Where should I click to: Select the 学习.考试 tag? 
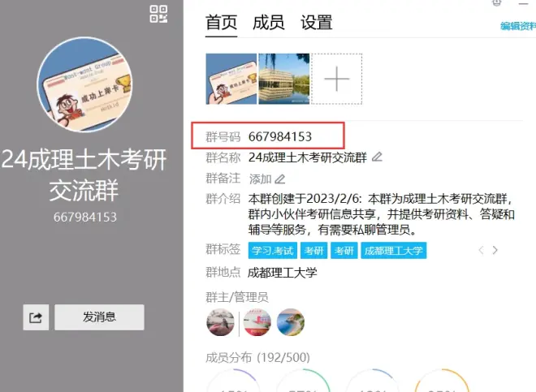272,251
